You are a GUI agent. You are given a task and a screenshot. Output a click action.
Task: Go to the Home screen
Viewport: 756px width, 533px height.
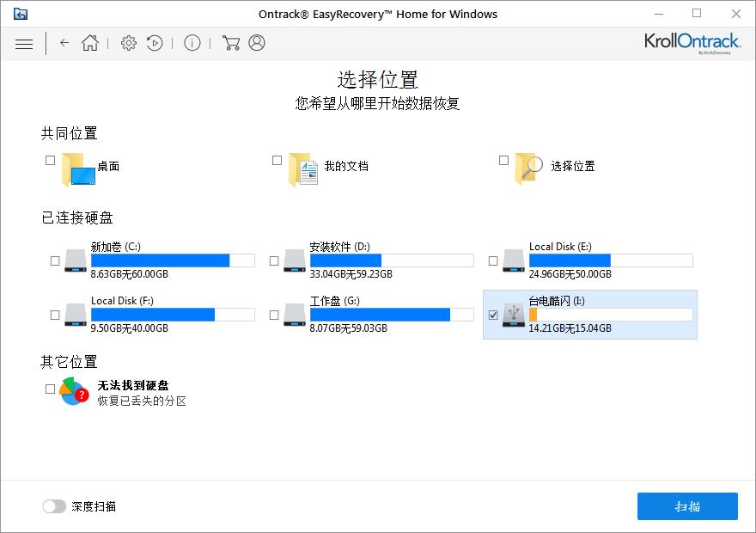click(89, 42)
